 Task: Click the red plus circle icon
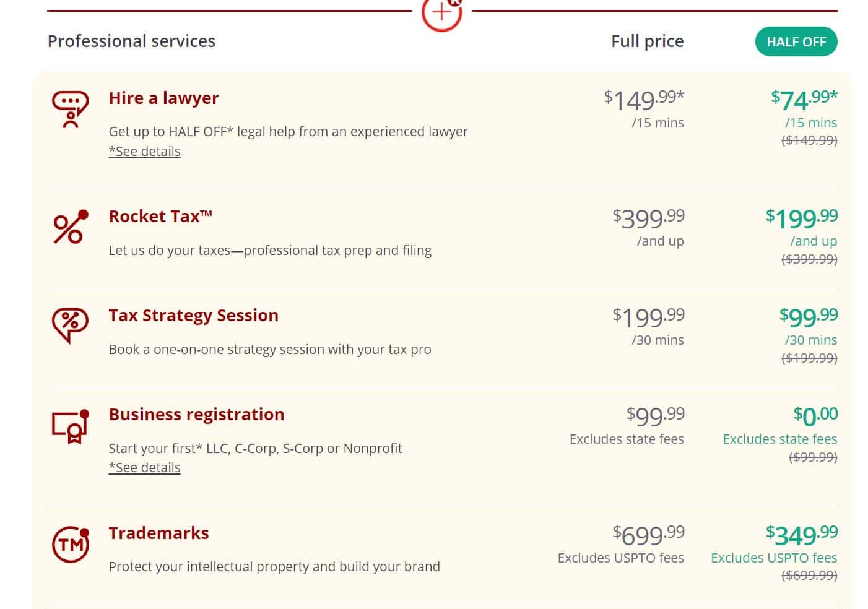[441, 12]
